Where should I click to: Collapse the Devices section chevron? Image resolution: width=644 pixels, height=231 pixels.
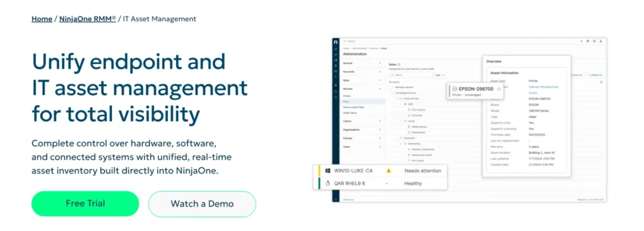(x=380, y=89)
